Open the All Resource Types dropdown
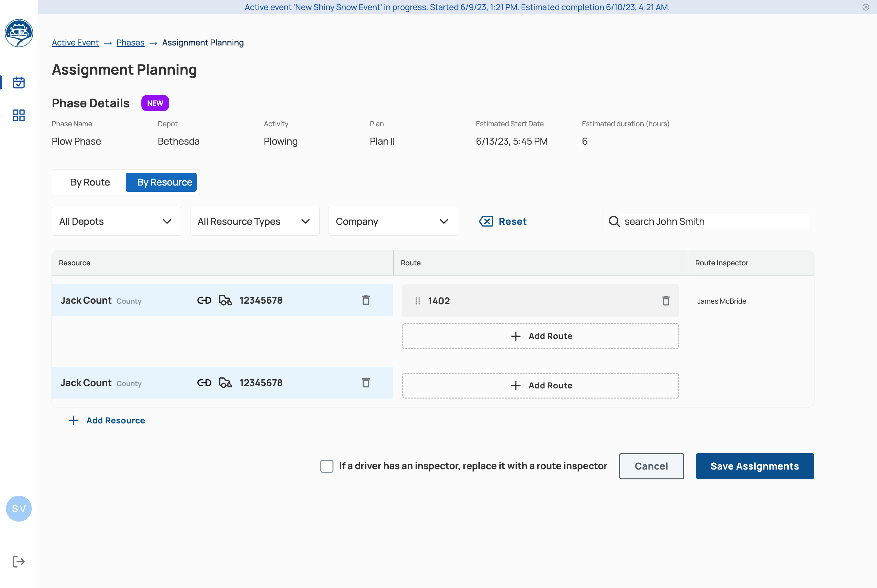This screenshot has height=588, width=877. (255, 221)
